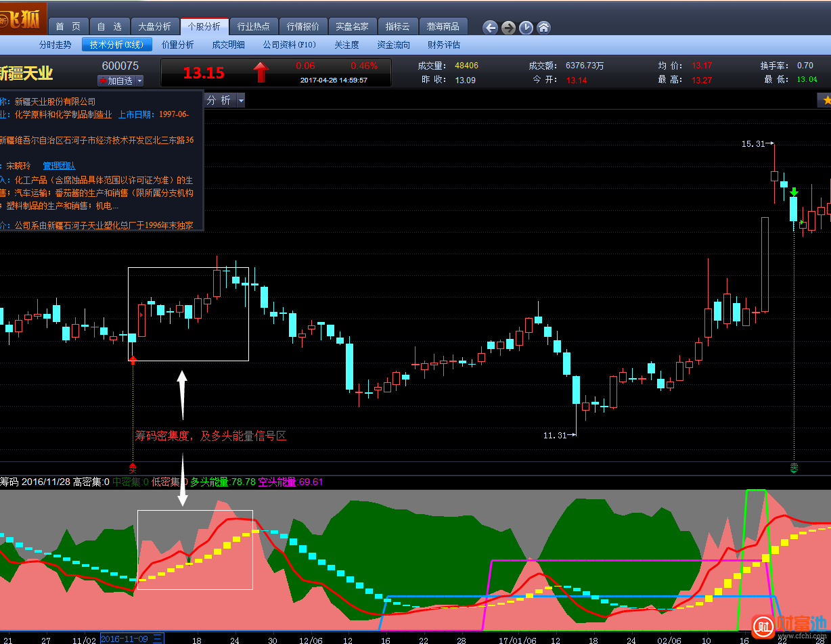The image size is (831, 644).
Task: Open the 成交明细 view
Action: coord(228,45)
